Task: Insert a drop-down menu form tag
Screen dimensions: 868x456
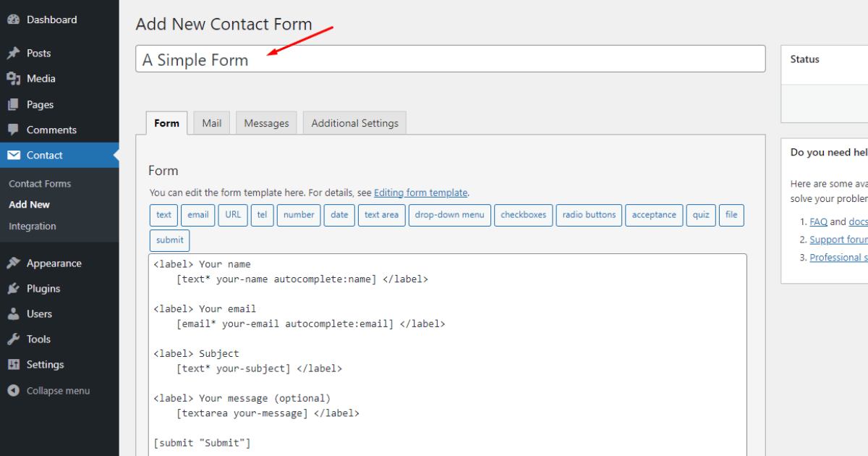Action: point(449,215)
